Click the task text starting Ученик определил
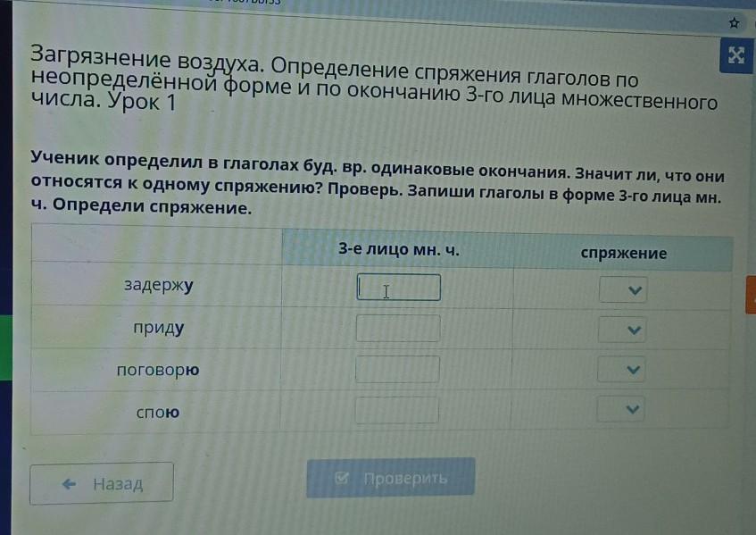 (378, 183)
